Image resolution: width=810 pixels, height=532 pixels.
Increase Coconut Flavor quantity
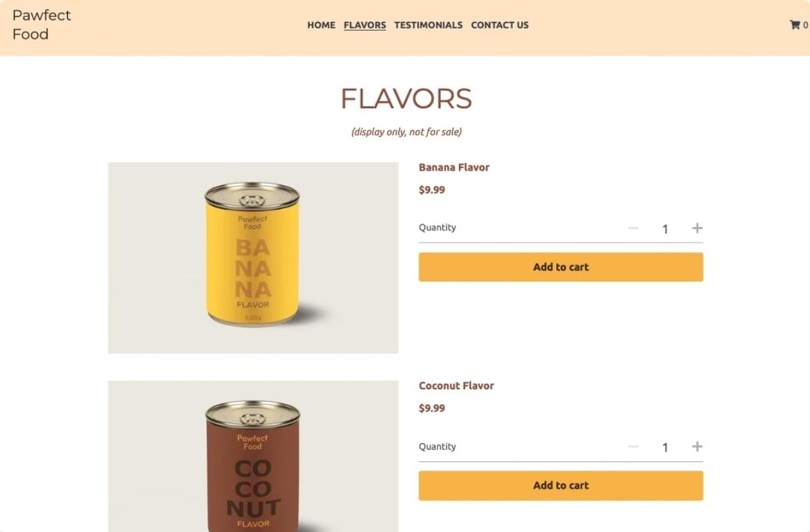coord(697,446)
